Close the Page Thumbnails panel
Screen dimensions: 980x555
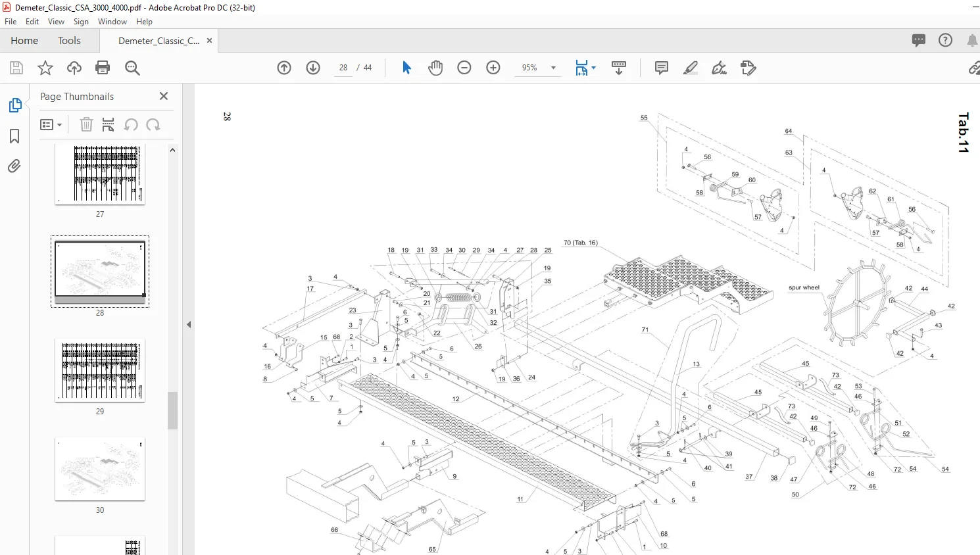tap(164, 96)
